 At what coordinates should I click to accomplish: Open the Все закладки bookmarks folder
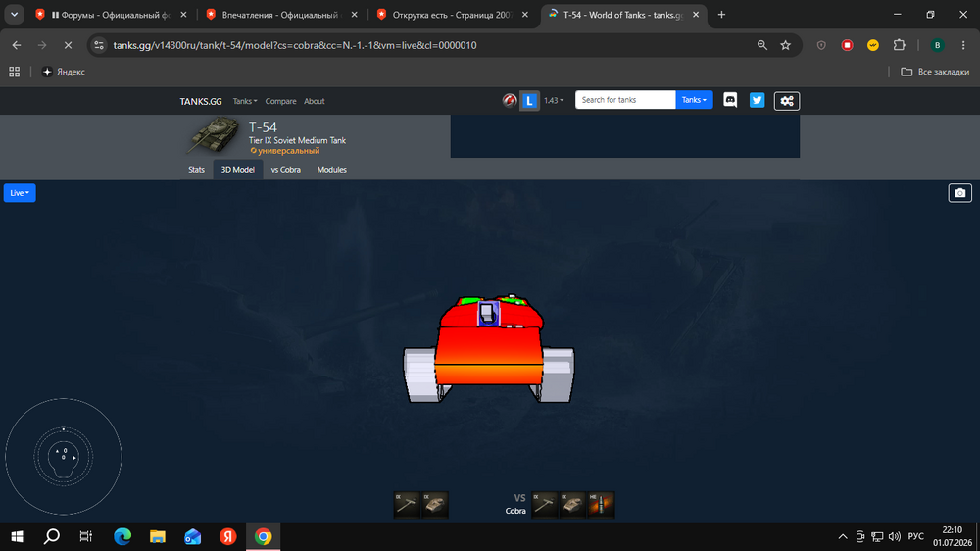tap(935, 72)
